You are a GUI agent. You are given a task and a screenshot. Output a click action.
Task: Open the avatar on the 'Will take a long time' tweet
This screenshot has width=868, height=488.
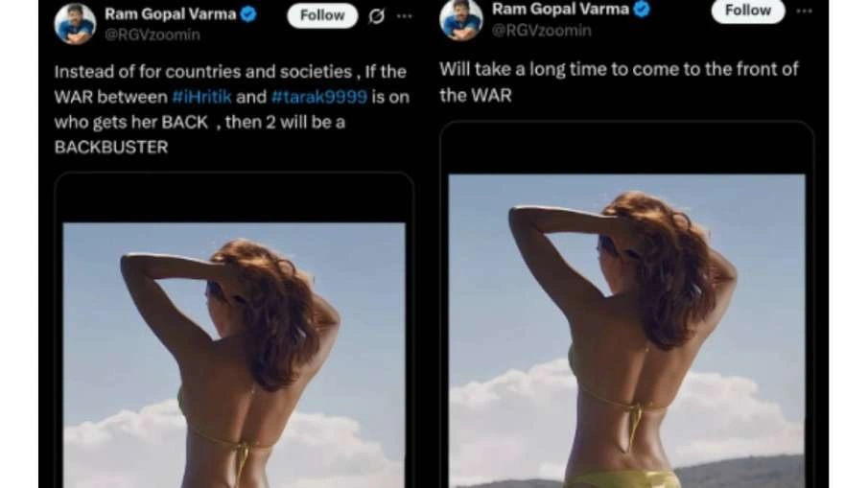(460, 20)
